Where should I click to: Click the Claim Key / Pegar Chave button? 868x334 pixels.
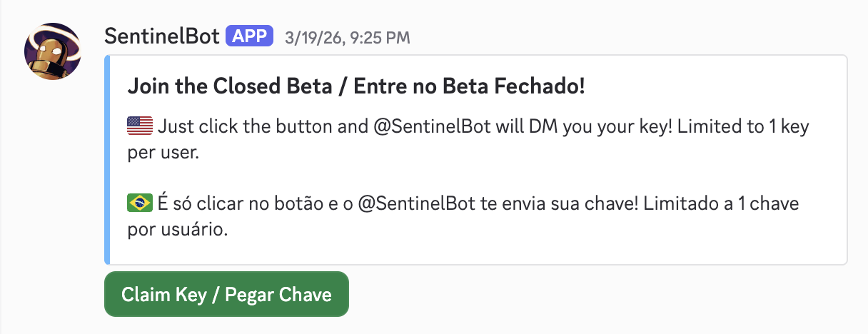click(x=226, y=294)
